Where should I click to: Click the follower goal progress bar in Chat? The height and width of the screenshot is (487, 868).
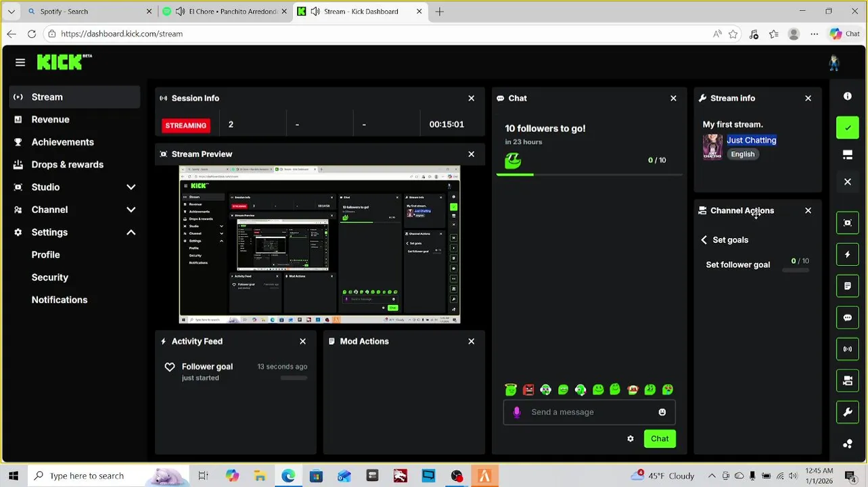(x=589, y=175)
